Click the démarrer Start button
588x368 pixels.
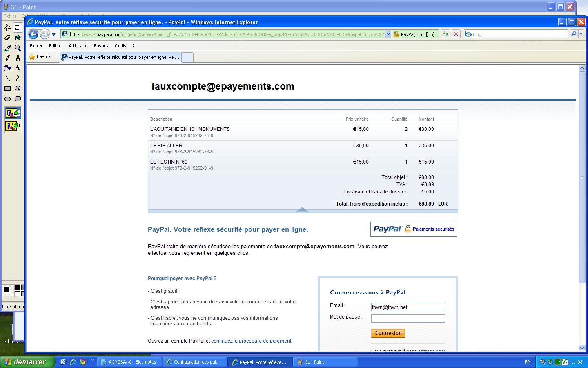(x=27, y=362)
